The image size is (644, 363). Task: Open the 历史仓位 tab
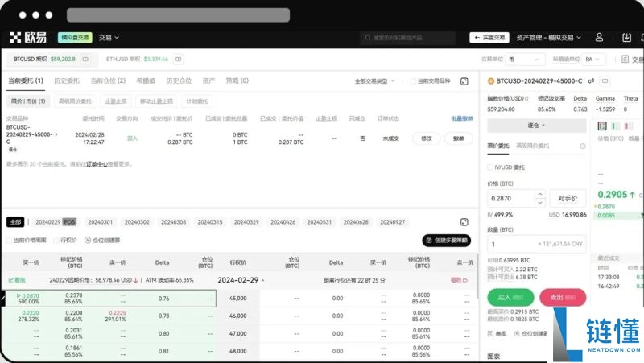pos(179,81)
